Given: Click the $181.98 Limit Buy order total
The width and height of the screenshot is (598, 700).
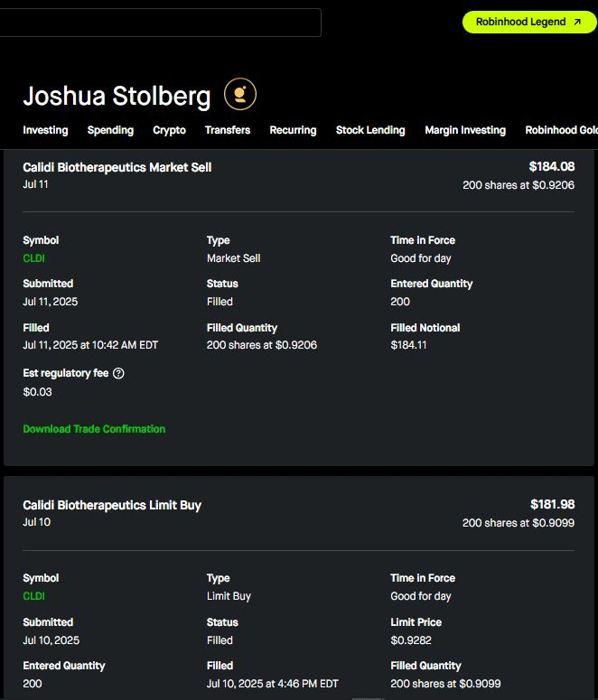Looking at the screenshot, I should coord(552,504).
